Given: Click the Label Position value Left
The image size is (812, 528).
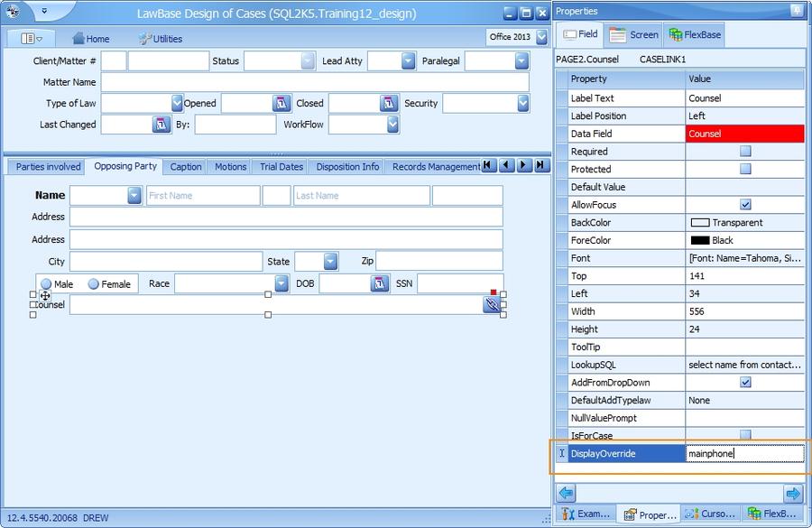Looking at the screenshot, I should pos(744,116).
